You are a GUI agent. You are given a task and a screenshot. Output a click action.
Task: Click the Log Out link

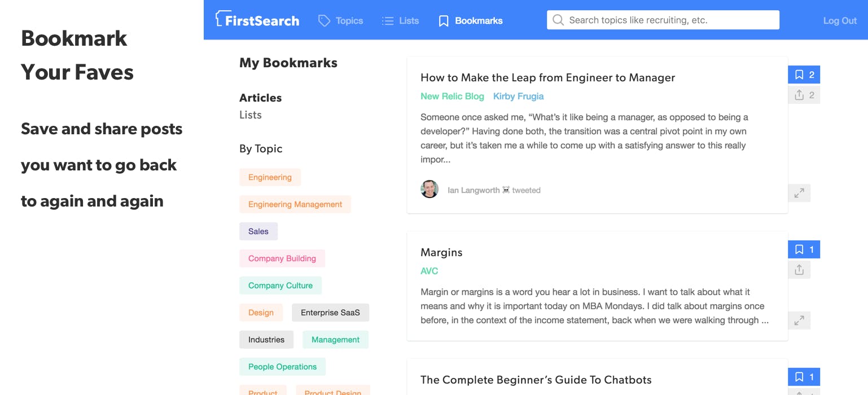pos(840,21)
